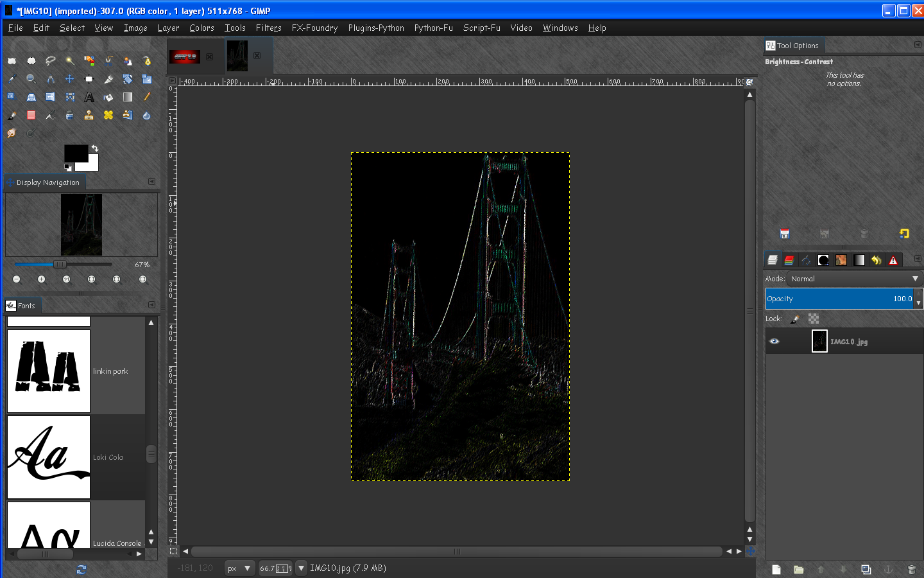Select the Color Picker eyedropper tool
Image resolution: width=924 pixels, height=578 pixels.
point(12,78)
